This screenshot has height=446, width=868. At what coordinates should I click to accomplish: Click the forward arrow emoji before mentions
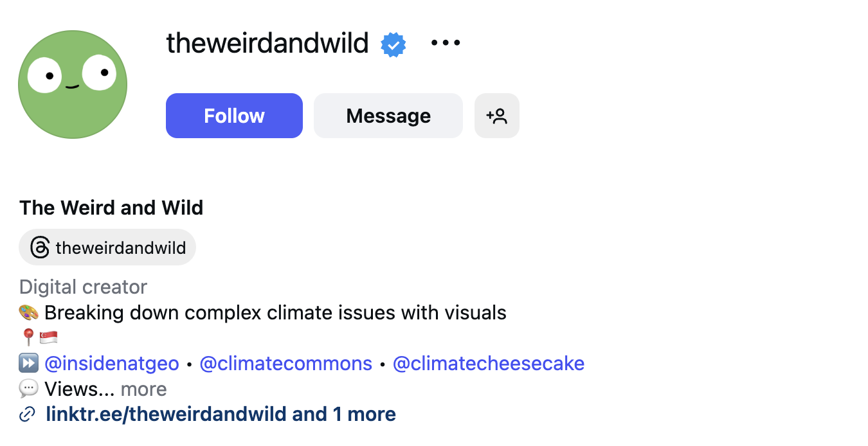coord(28,363)
